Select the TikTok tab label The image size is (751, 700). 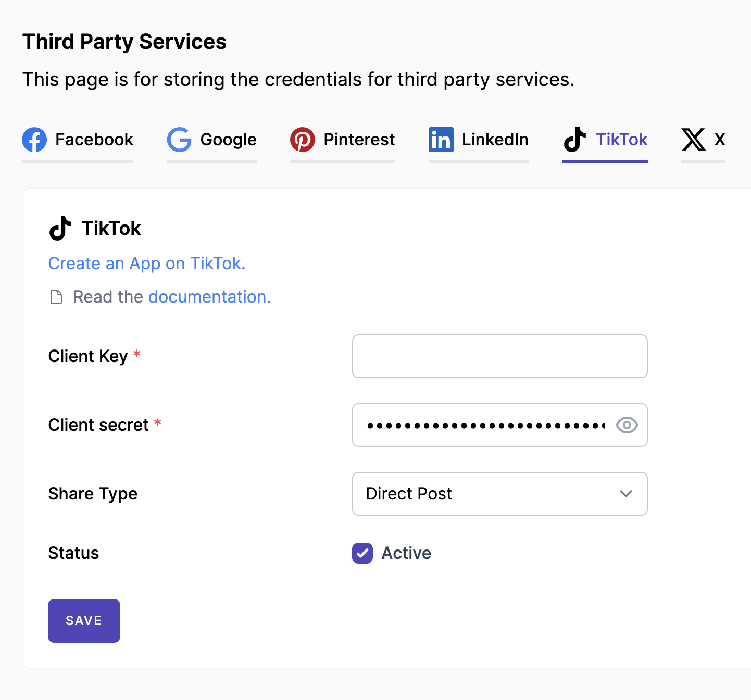[622, 140]
